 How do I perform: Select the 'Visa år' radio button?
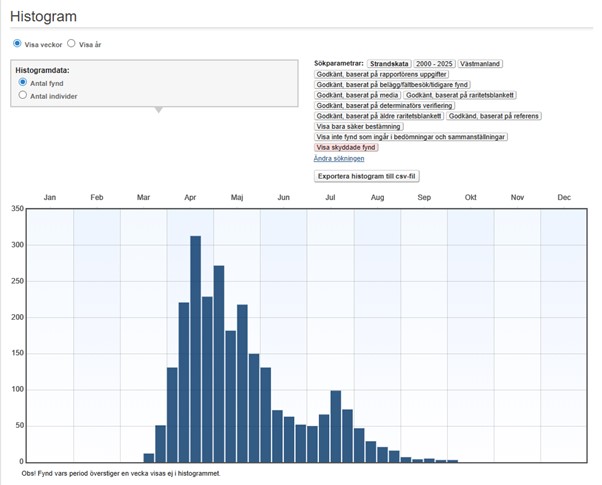click(71, 44)
